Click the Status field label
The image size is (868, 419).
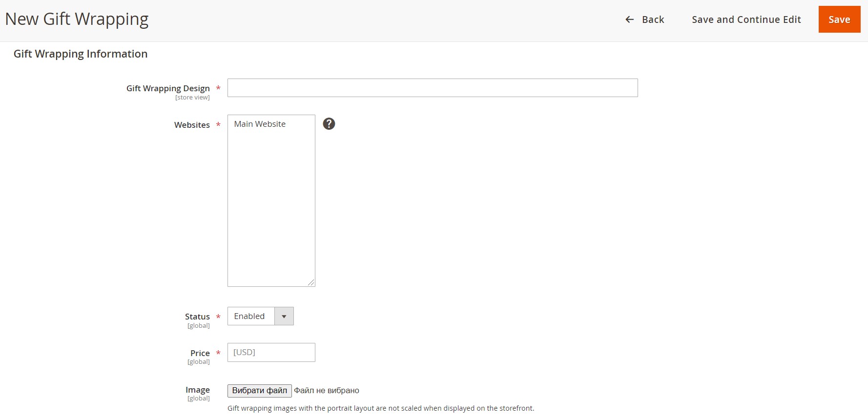coord(197,317)
